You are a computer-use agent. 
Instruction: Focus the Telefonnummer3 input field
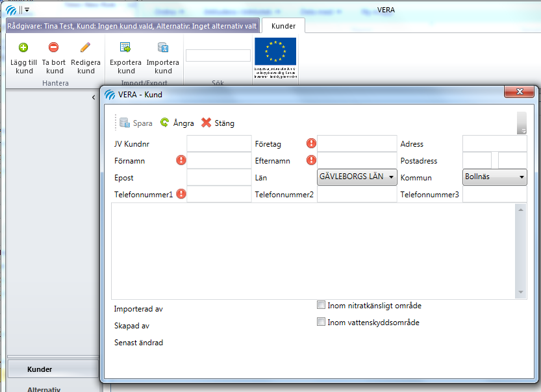[x=495, y=194]
